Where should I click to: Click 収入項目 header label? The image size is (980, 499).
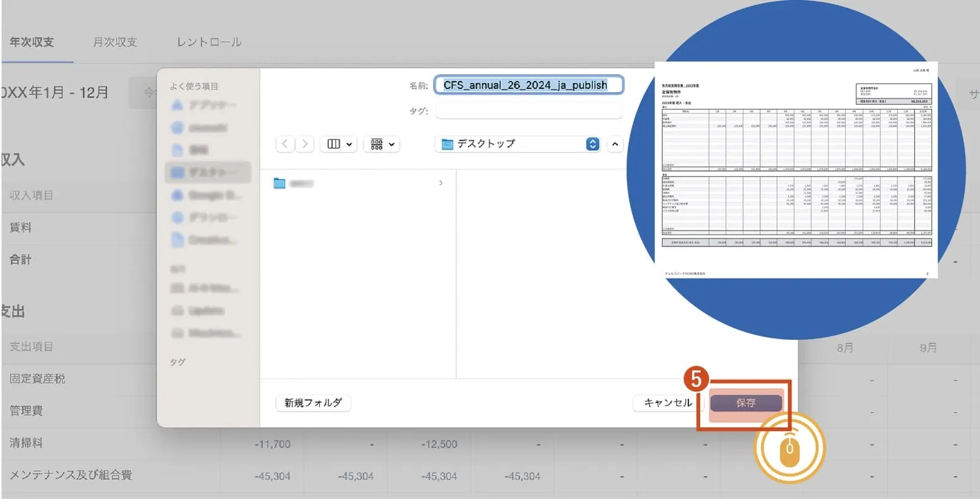(x=31, y=195)
